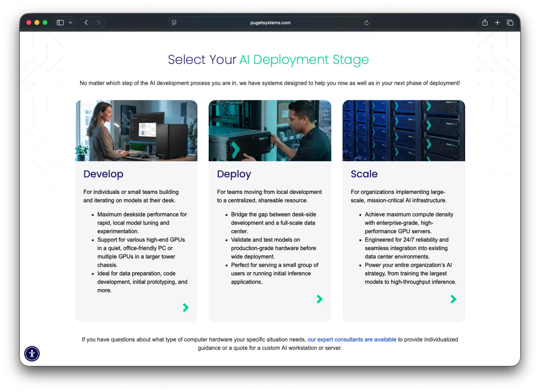Click 'Validate and test models' bullet
This screenshot has height=392, width=540.
point(273,248)
